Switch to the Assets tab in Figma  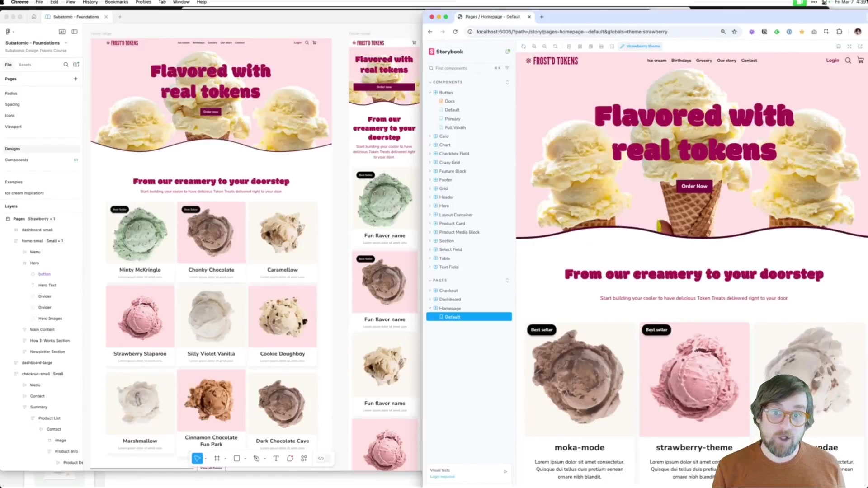pyautogui.click(x=25, y=65)
